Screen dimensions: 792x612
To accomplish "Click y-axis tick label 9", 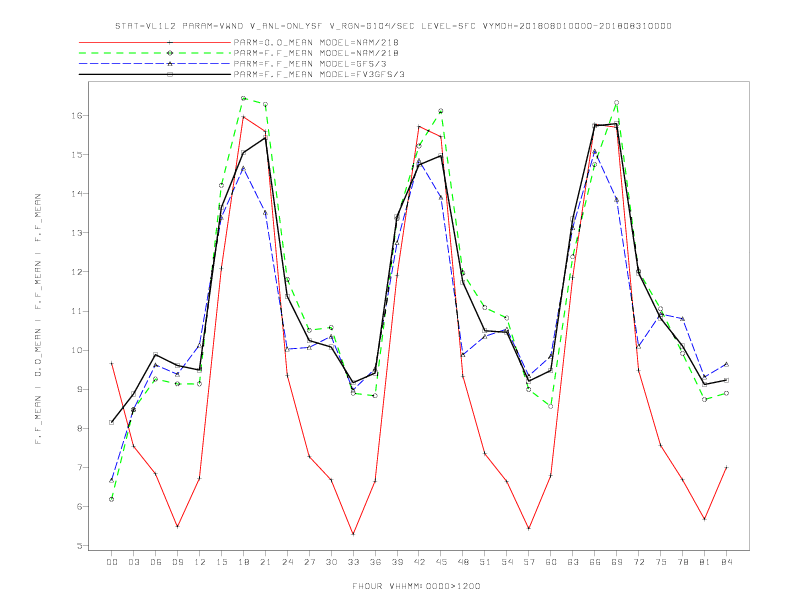I will (x=79, y=389).
